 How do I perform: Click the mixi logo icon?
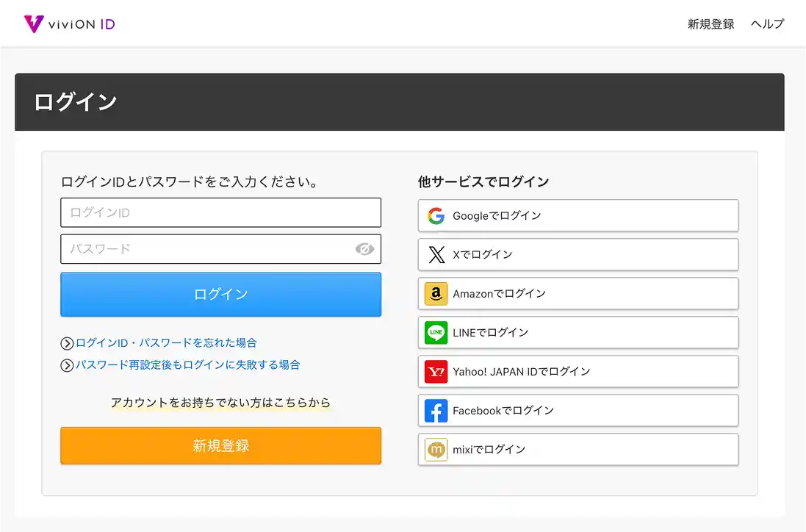436,450
